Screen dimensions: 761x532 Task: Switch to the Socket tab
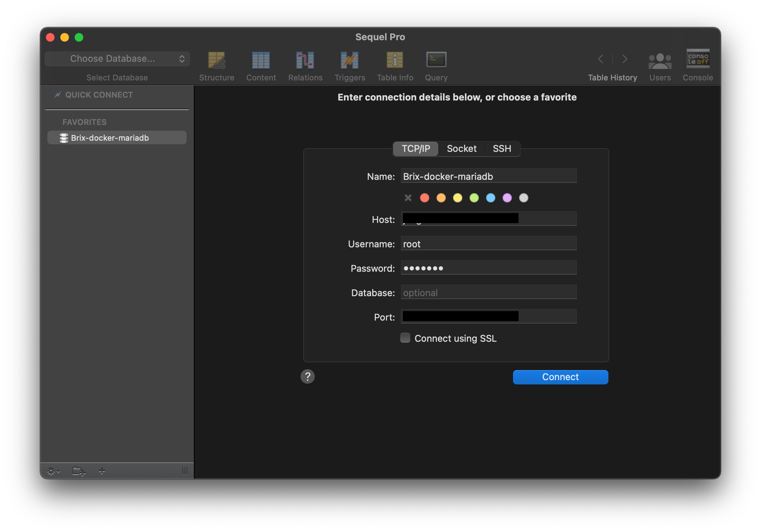[462, 149]
